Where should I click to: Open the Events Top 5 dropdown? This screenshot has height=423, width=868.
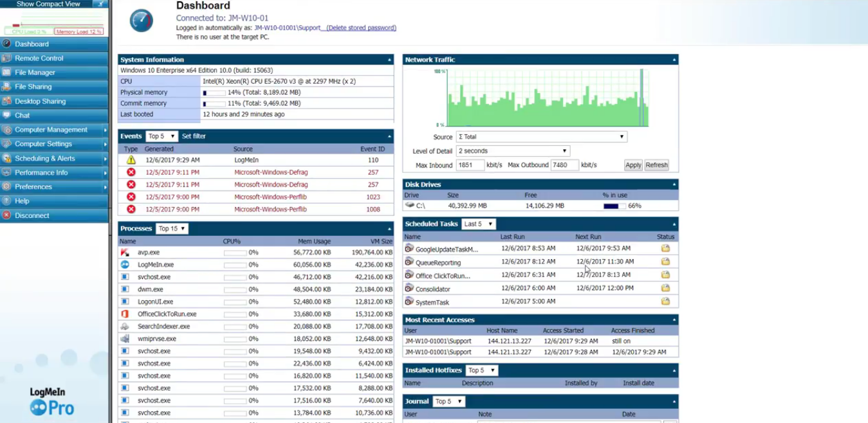pos(162,136)
